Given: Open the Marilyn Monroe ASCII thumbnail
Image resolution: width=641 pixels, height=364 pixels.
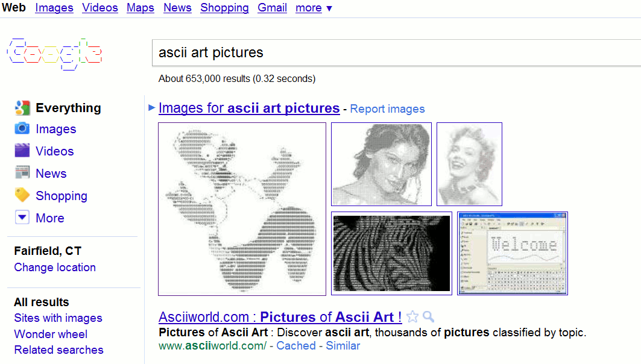Looking at the screenshot, I should [469, 165].
